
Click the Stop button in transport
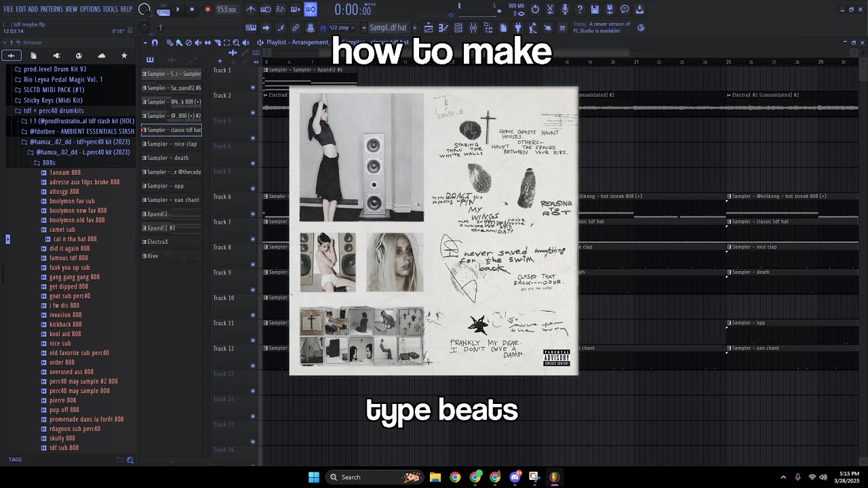click(192, 9)
